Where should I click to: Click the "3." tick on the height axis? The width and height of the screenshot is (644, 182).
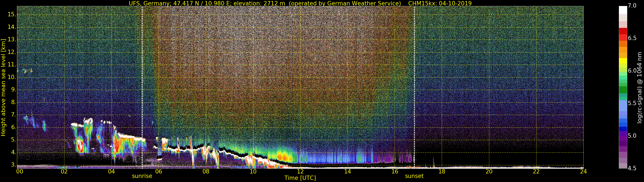coord(14,165)
